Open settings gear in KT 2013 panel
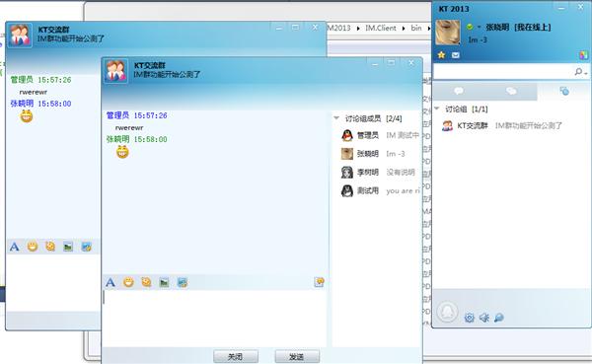This screenshot has height=364, width=592. [470, 318]
